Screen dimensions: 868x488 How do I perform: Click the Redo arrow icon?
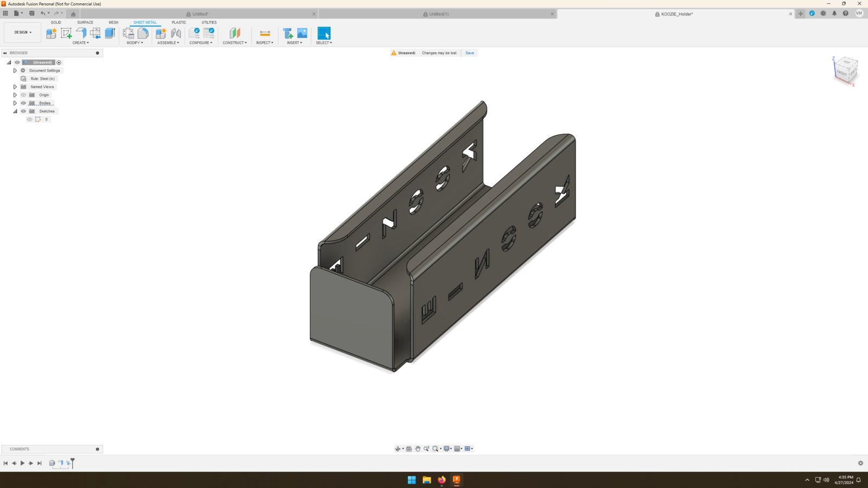(56, 14)
